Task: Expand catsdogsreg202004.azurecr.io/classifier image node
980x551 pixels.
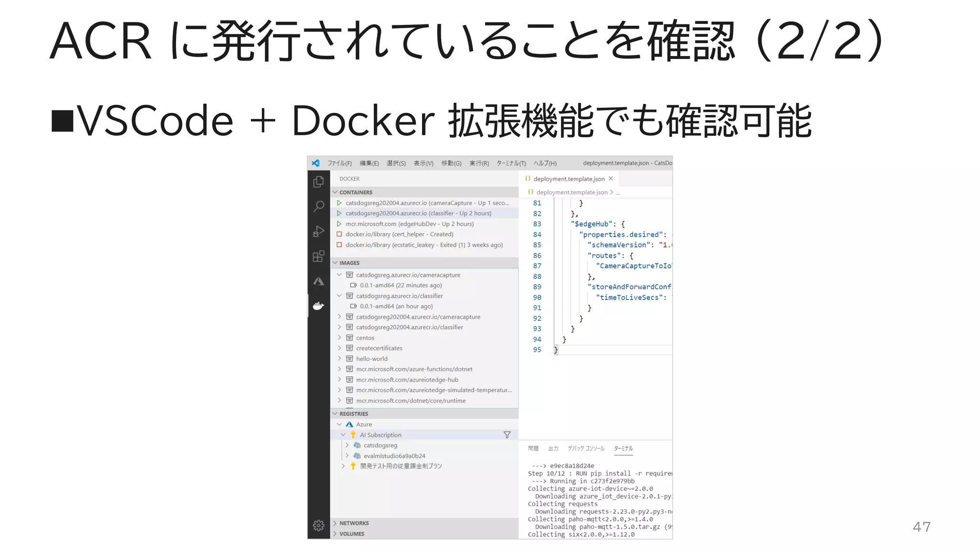Action: (x=339, y=327)
